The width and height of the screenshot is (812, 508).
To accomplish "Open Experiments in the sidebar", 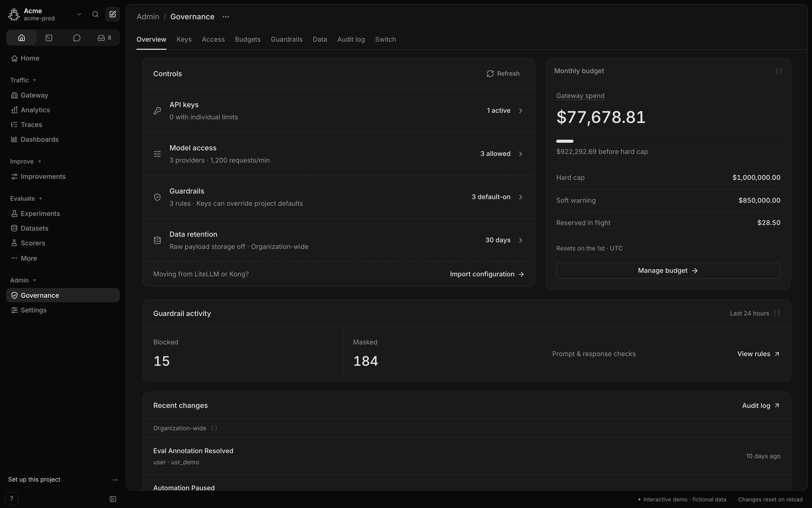I will tap(63, 213).
